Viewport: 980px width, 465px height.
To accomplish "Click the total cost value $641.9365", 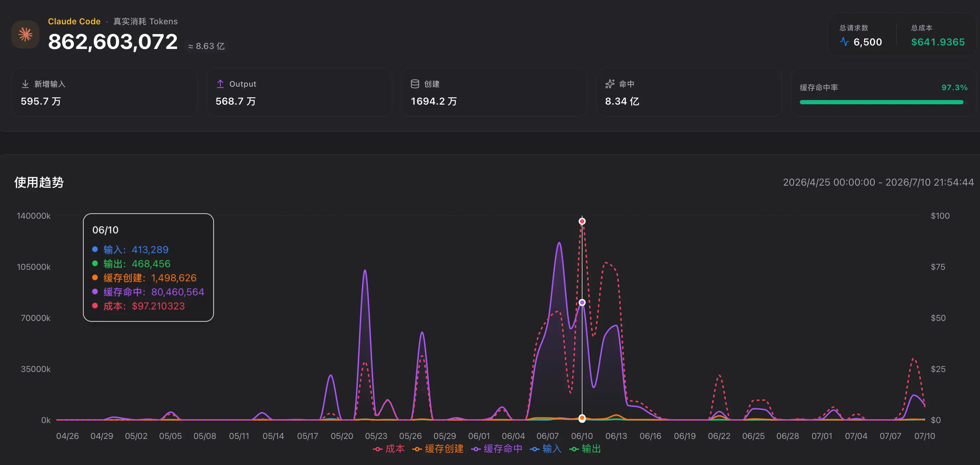I will pos(938,42).
